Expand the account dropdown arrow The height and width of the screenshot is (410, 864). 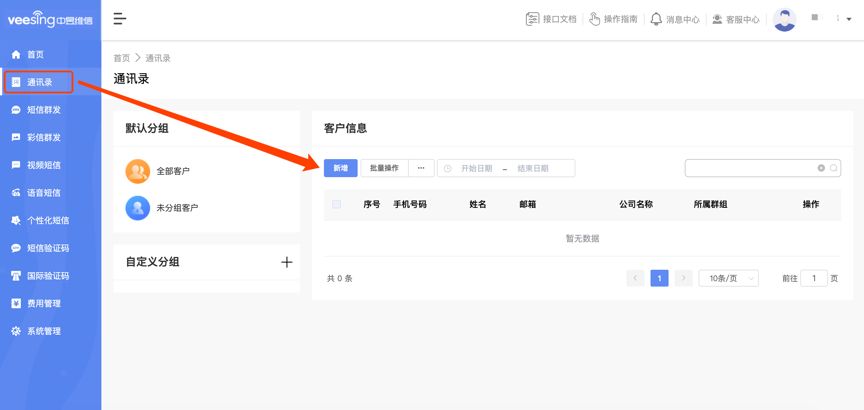point(849,19)
